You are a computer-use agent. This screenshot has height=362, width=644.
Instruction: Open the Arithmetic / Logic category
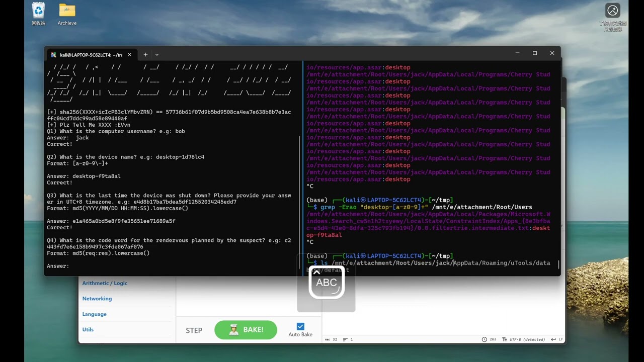coord(105,283)
